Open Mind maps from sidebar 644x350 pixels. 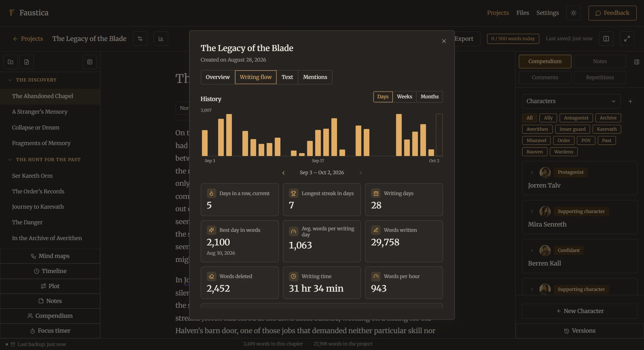click(x=50, y=256)
